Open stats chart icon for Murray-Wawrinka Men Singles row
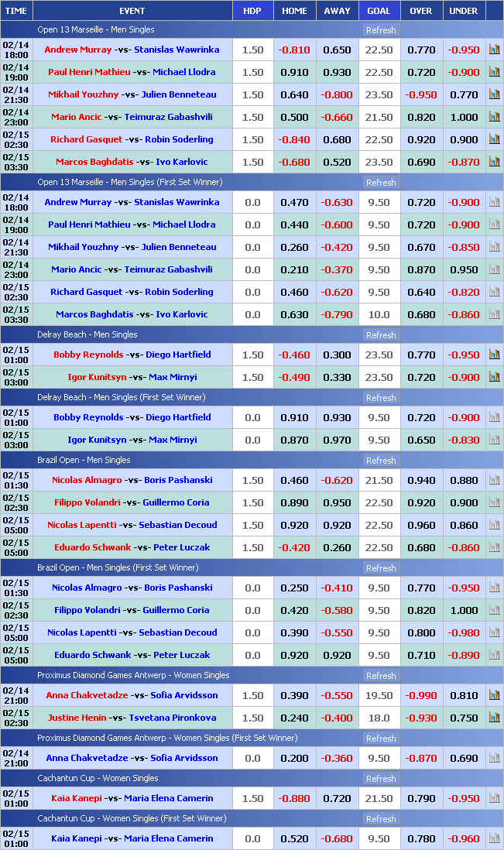The height and width of the screenshot is (850, 504). (x=494, y=50)
